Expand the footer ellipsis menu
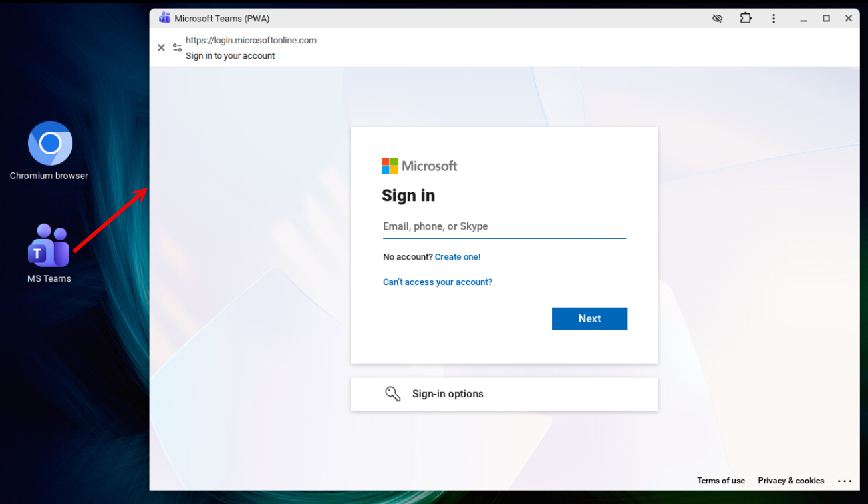This screenshot has height=504, width=868. pos(845,481)
